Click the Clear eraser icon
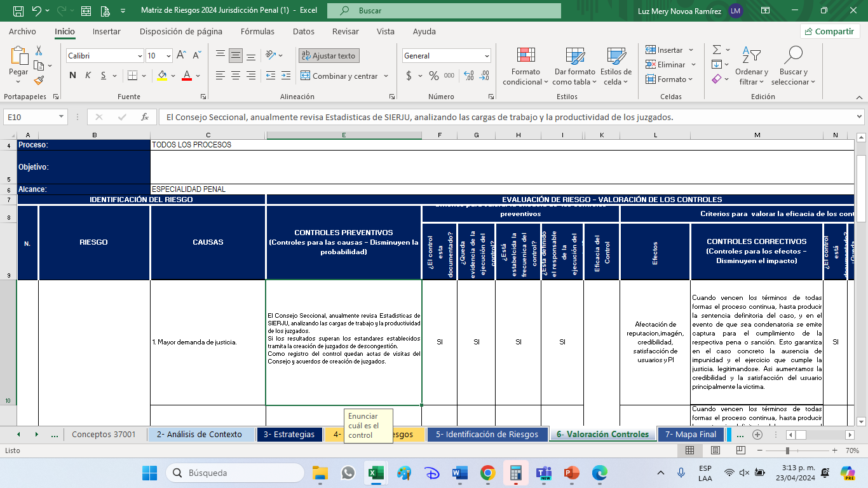Image resolution: width=868 pixels, height=488 pixels. point(717,79)
